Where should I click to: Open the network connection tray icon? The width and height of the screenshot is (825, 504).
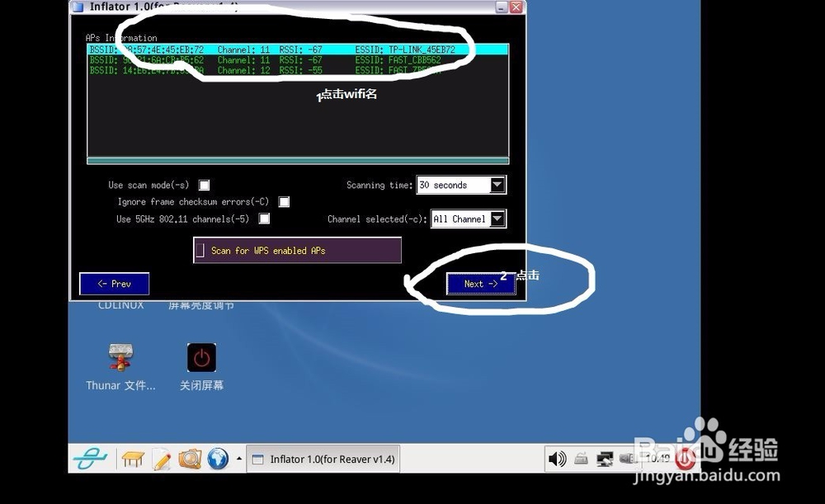tap(605, 459)
